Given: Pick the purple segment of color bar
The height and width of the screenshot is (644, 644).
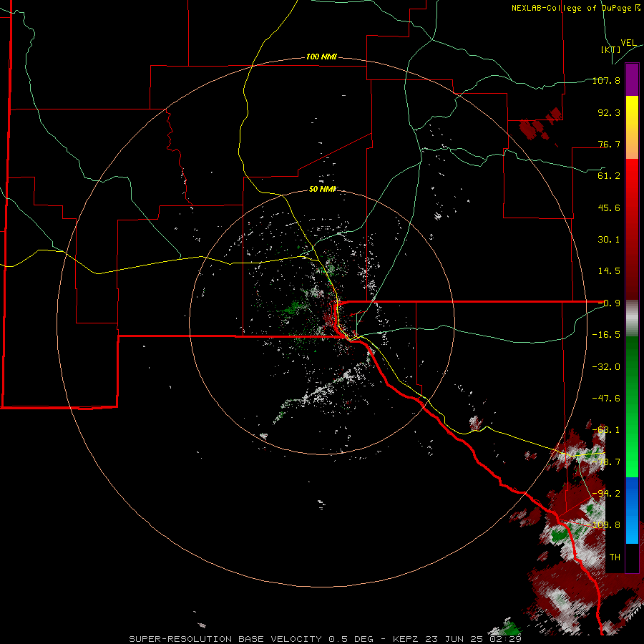Looking at the screenshot, I should pyautogui.click(x=632, y=80).
